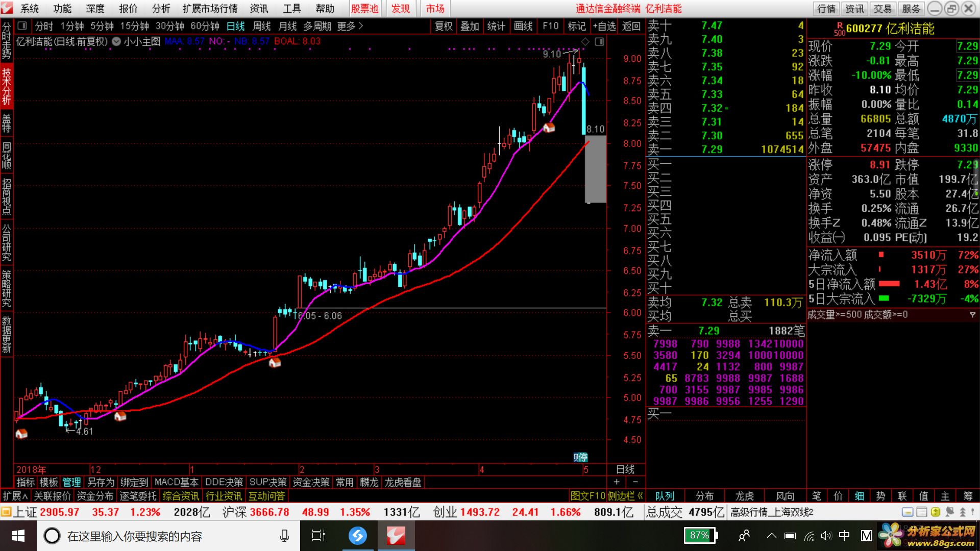
Task: Toggle 复权 price adjustment
Action: [x=443, y=26]
